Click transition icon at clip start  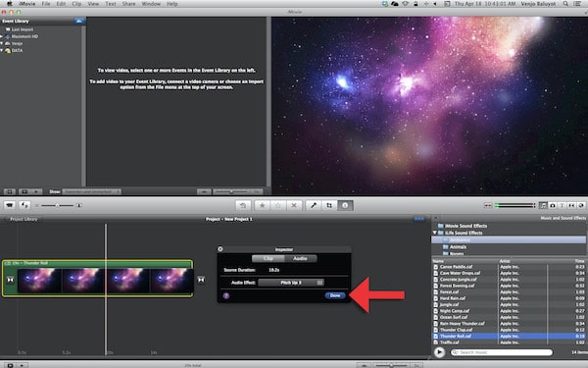coord(10,280)
